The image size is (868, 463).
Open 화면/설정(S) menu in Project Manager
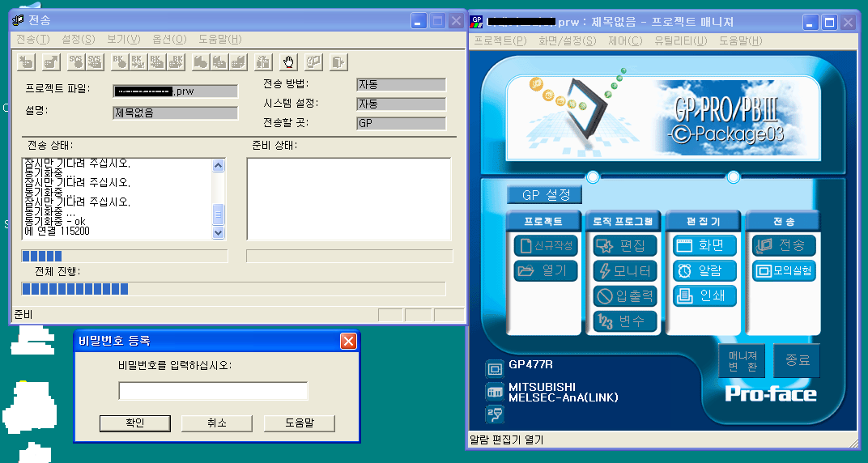click(567, 41)
